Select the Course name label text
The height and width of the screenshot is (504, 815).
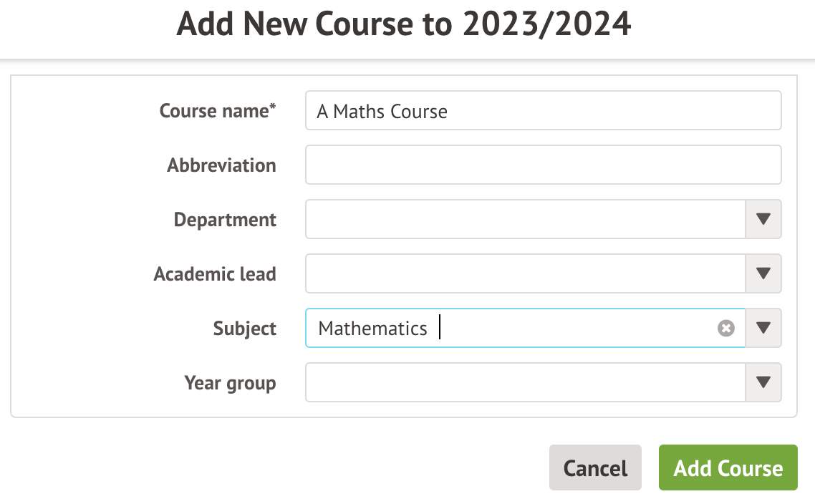coord(217,111)
